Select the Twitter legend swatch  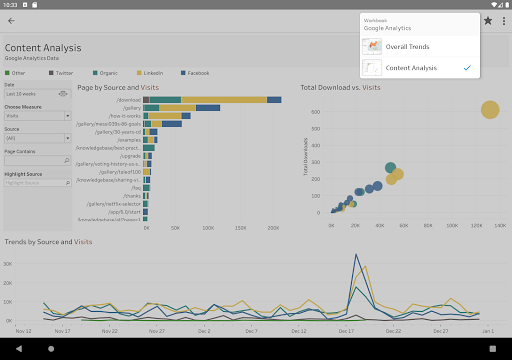coord(51,73)
